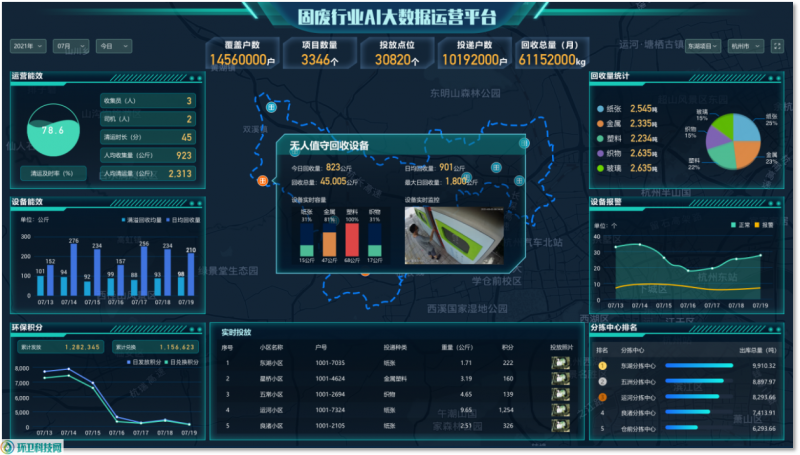Open the photo thumbnail for 东湖小区 row
Image resolution: width=800 pixels, height=455 pixels.
click(x=560, y=363)
